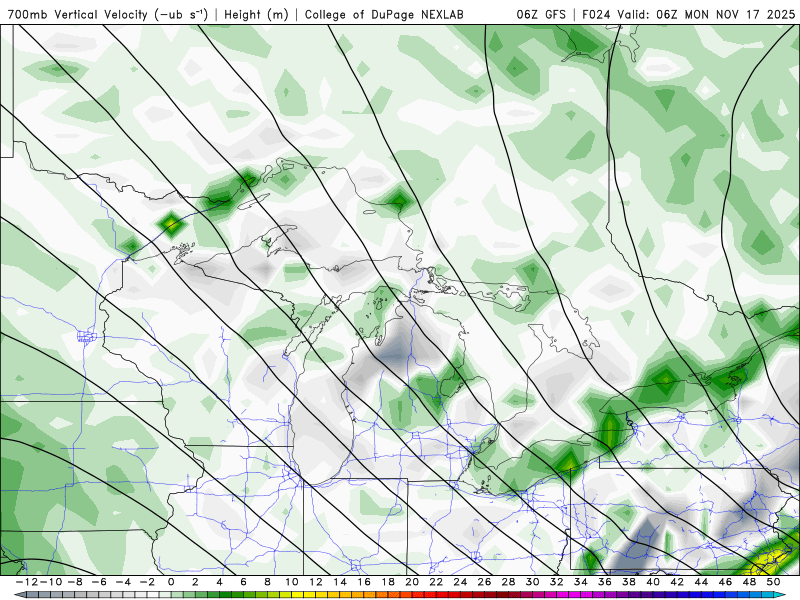Screen dimensions: 800x600
Task: Click the 46 value on the color scale
Action: pyautogui.click(x=726, y=582)
